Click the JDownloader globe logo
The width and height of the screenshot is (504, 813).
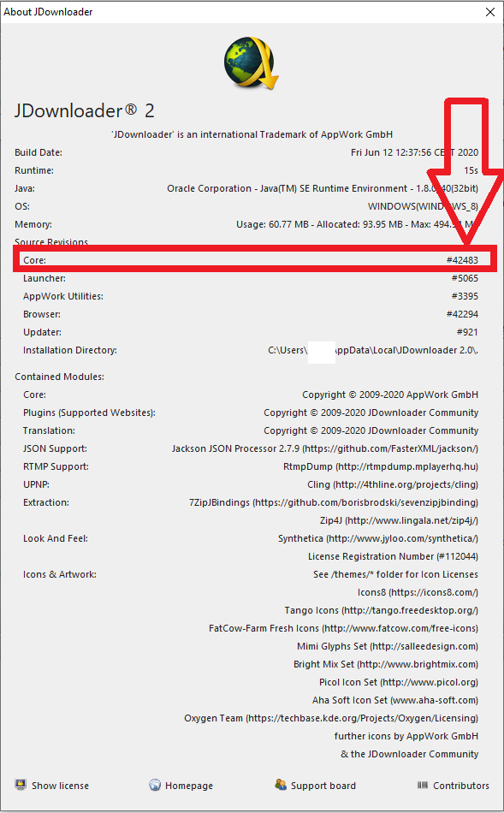point(252,62)
